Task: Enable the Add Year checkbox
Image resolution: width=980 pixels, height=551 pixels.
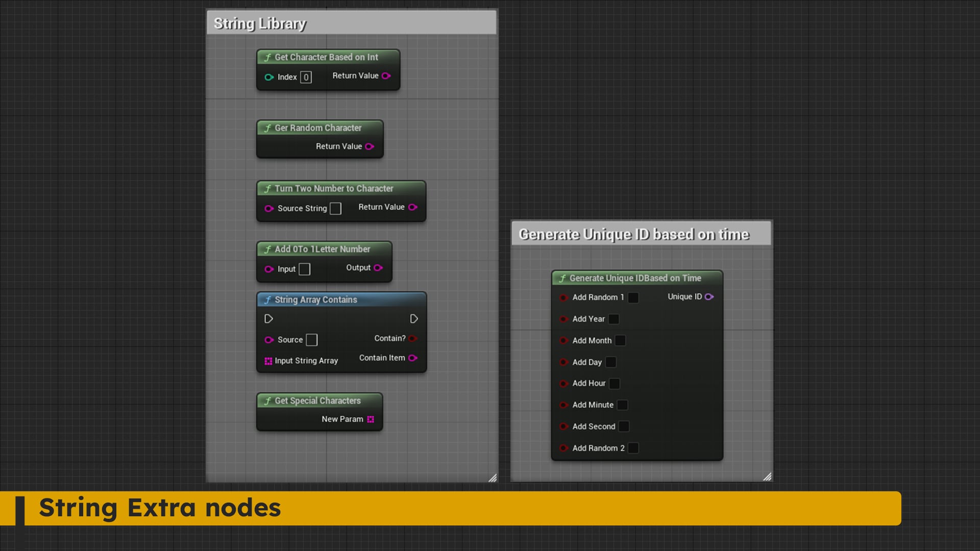Action: pos(614,319)
